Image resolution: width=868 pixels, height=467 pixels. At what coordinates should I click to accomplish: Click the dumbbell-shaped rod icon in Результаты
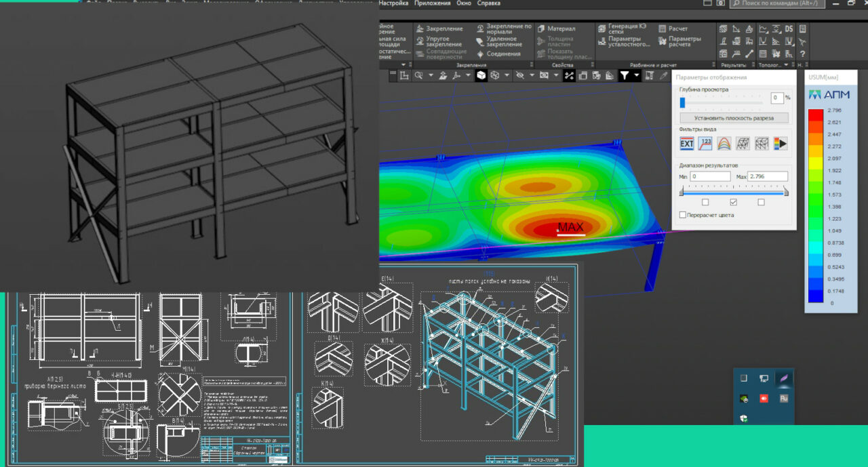tap(749, 54)
